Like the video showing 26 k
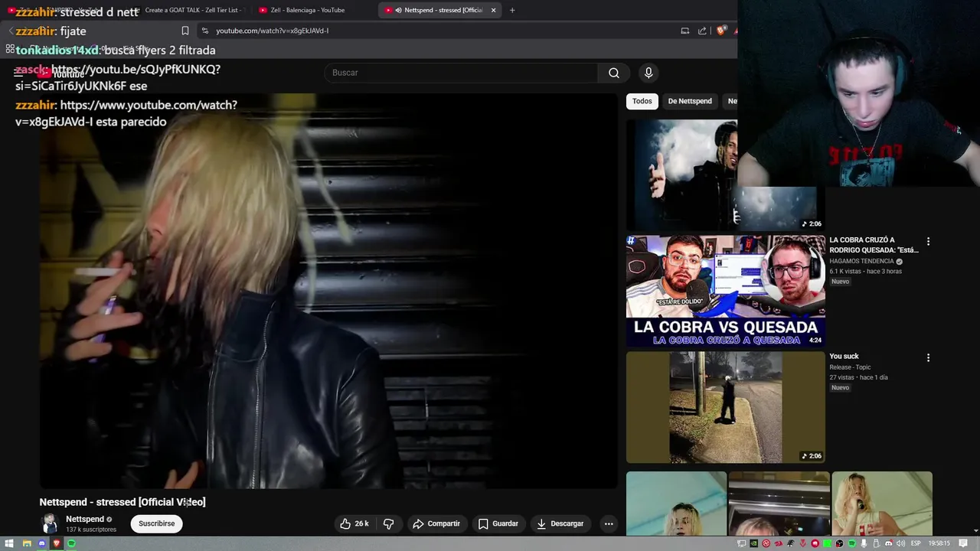 (354, 523)
